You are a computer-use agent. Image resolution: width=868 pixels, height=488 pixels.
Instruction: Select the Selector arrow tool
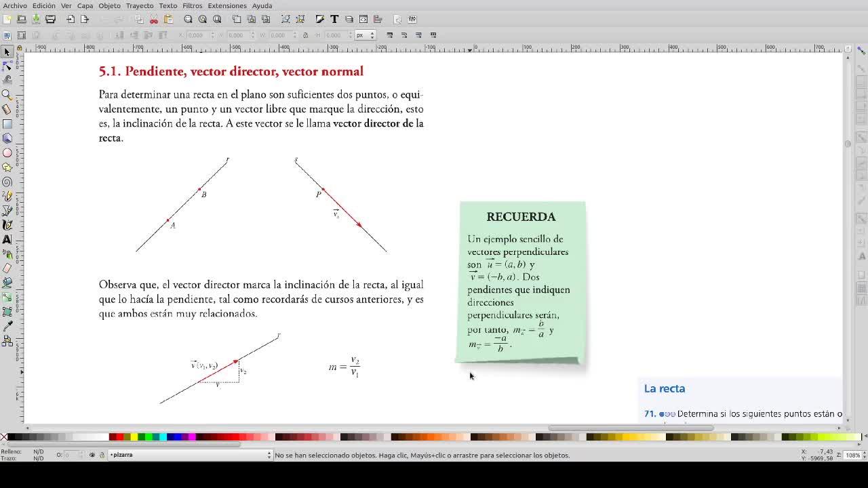[x=7, y=52]
